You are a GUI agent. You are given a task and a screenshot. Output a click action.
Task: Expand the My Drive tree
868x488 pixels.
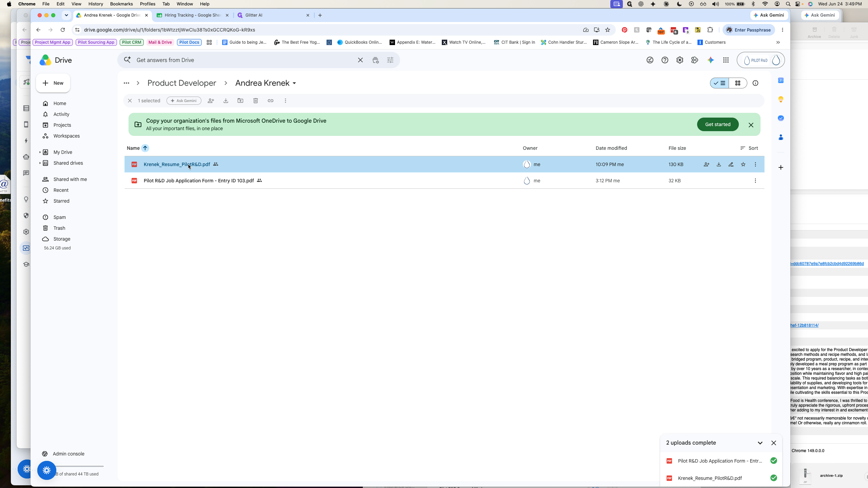point(40,152)
